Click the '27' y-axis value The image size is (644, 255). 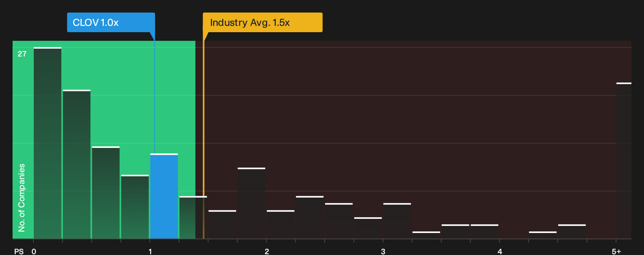pos(22,54)
